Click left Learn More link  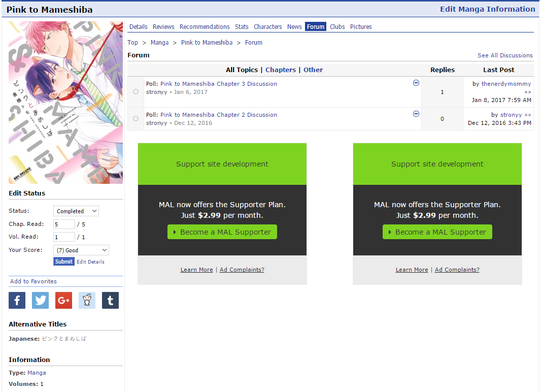197,270
